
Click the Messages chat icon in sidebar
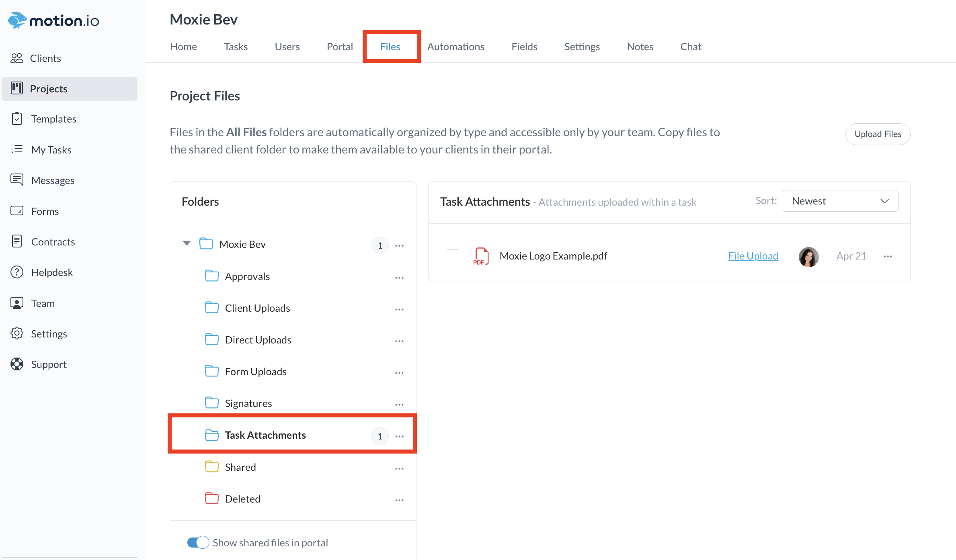[x=17, y=180]
